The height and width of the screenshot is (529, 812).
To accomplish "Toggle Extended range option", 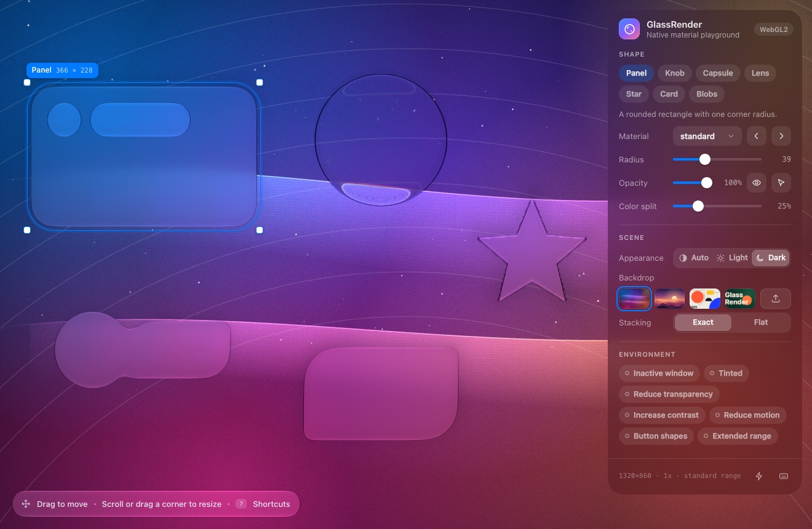I will 738,436.
